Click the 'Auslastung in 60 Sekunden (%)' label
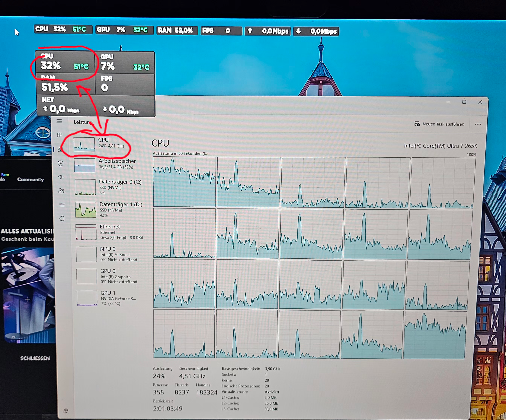This screenshot has height=420, width=506. [180, 153]
